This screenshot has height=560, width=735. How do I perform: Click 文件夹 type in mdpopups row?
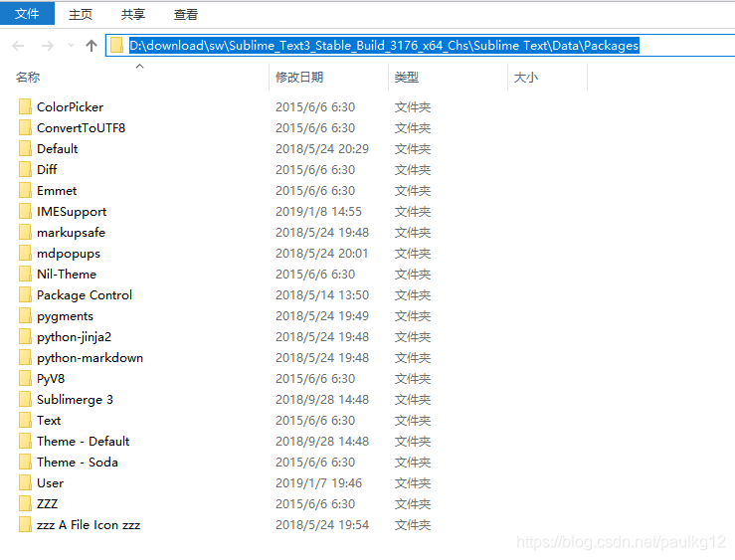pyautogui.click(x=413, y=253)
